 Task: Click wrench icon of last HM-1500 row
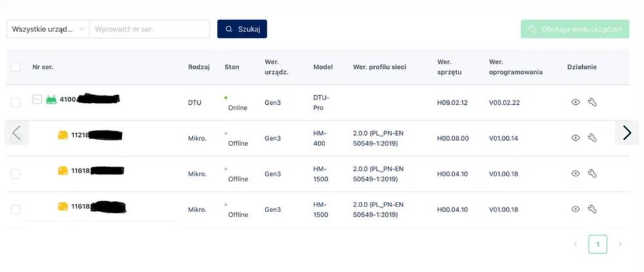tap(592, 209)
